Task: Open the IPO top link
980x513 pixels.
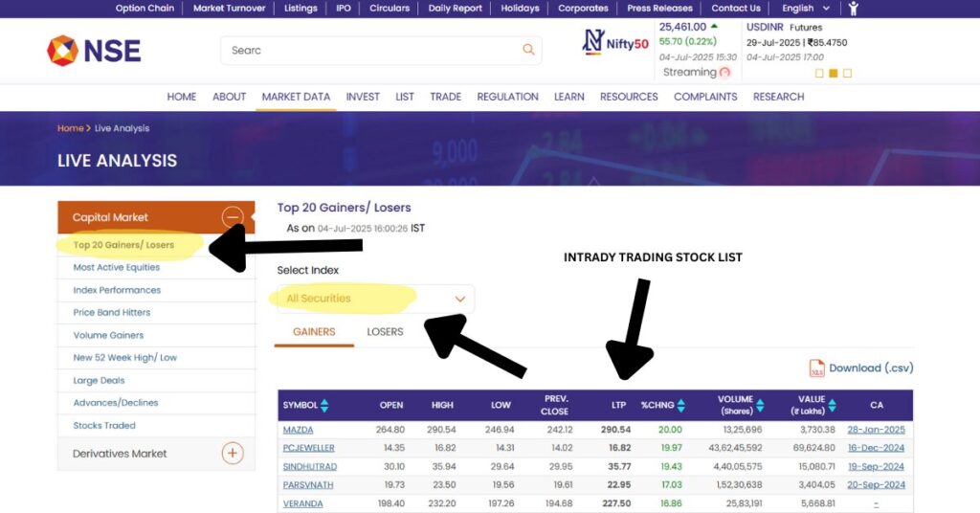Action: (x=344, y=8)
